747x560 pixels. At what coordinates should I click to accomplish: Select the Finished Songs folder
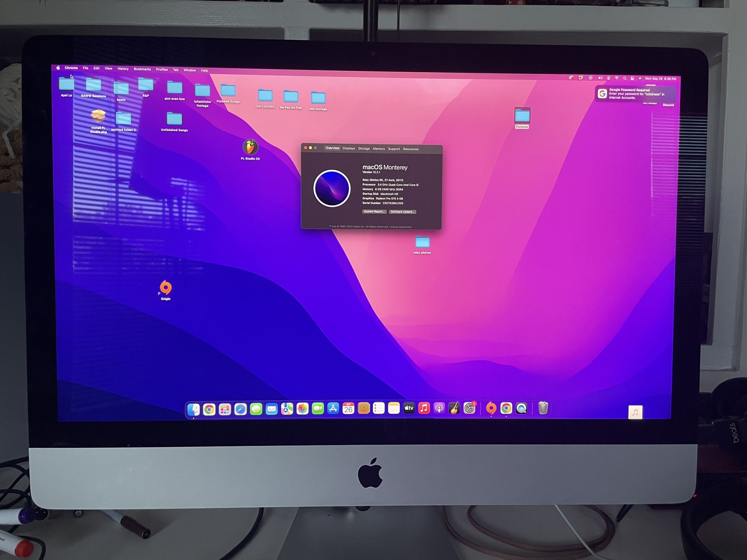pyautogui.click(x=228, y=94)
